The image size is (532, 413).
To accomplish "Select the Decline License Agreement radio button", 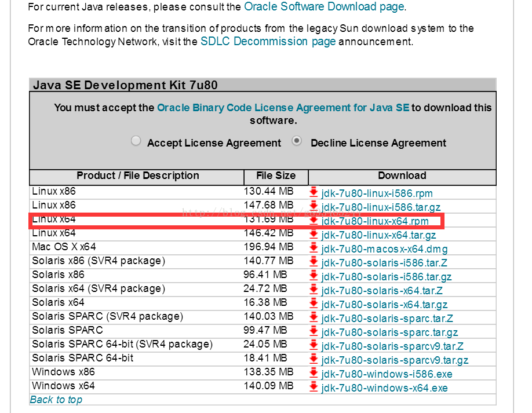I will point(297,141).
